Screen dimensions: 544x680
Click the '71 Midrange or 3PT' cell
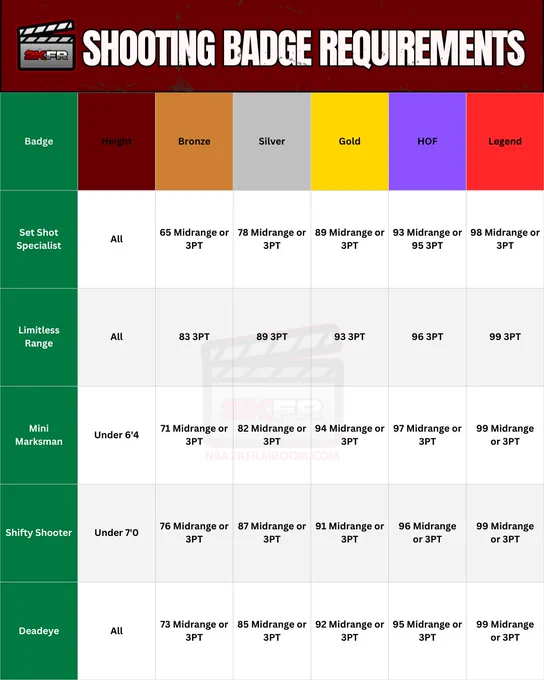click(194, 435)
